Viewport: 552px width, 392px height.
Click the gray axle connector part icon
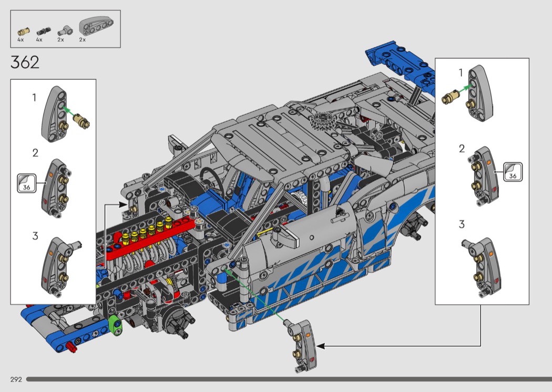click(x=63, y=29)
